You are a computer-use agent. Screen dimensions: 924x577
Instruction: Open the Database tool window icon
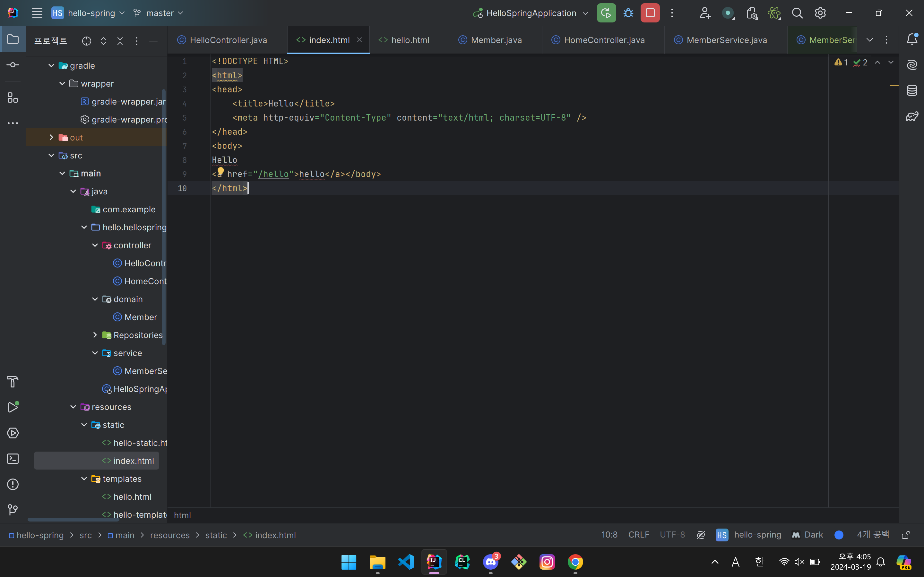coord(912,90)
